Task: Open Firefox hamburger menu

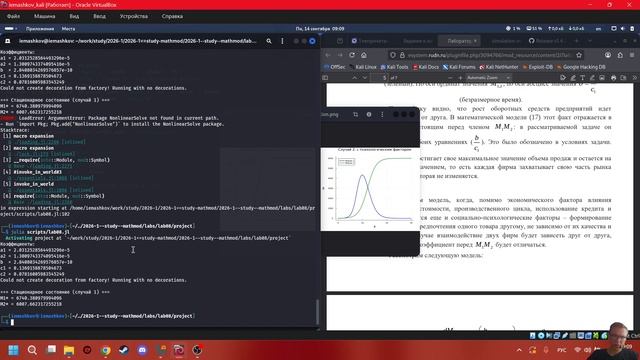Action: coord(632,55)
